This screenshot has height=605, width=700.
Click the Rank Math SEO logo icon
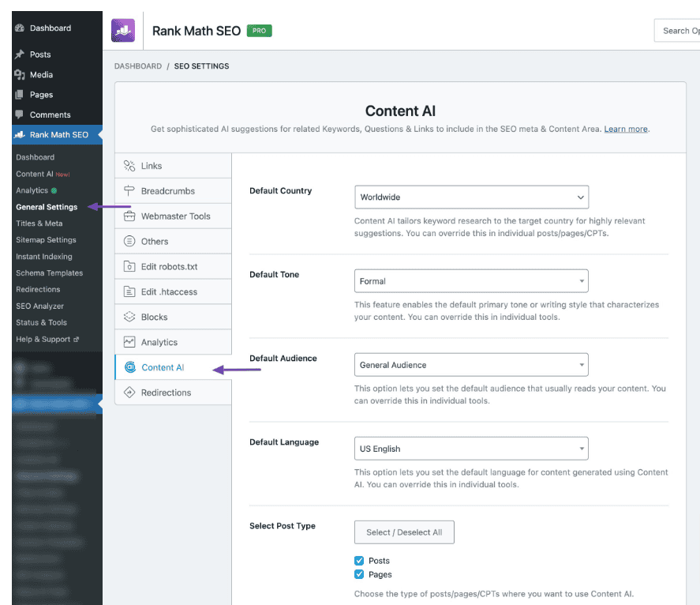[x=123, y=31]
